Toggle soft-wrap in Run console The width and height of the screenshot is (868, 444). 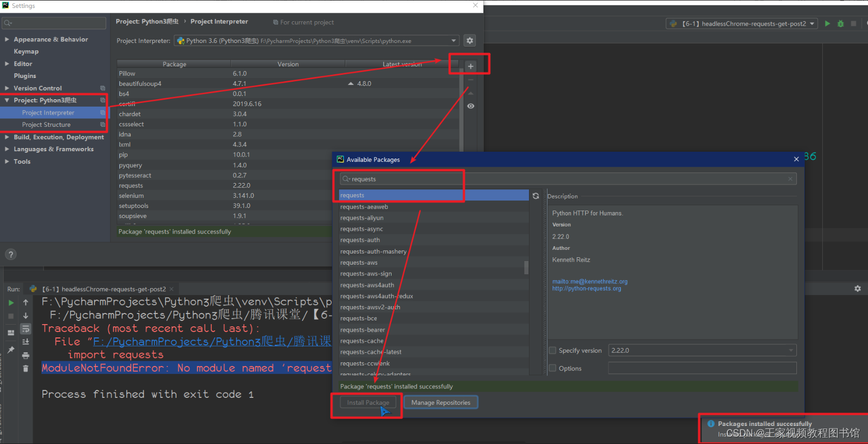25,329
